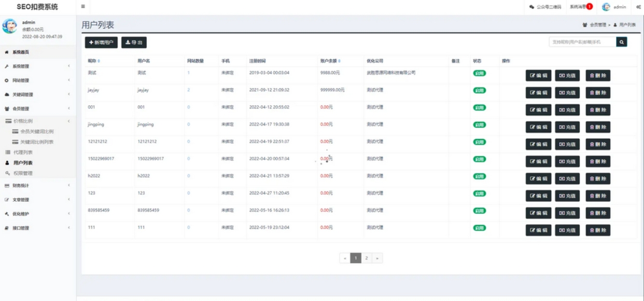Go to page 2 in pagination
The width and height of the screenshot is (644, 301).
click(367, 258)
